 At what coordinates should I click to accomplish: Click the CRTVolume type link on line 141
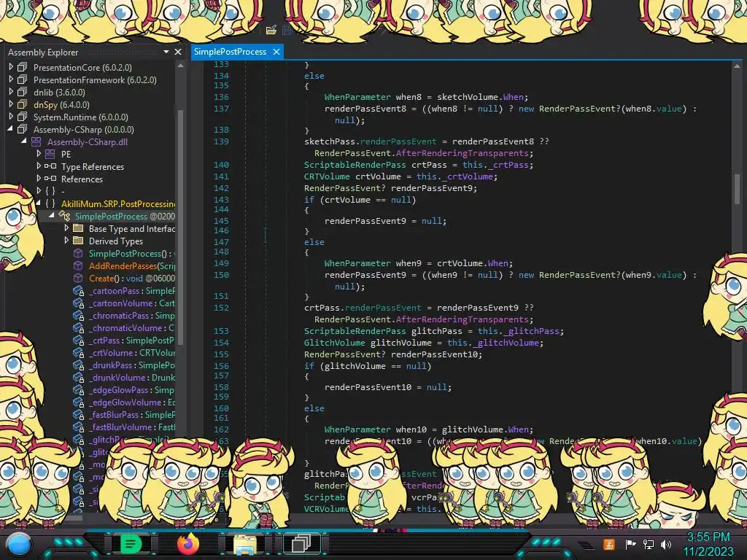328,176
